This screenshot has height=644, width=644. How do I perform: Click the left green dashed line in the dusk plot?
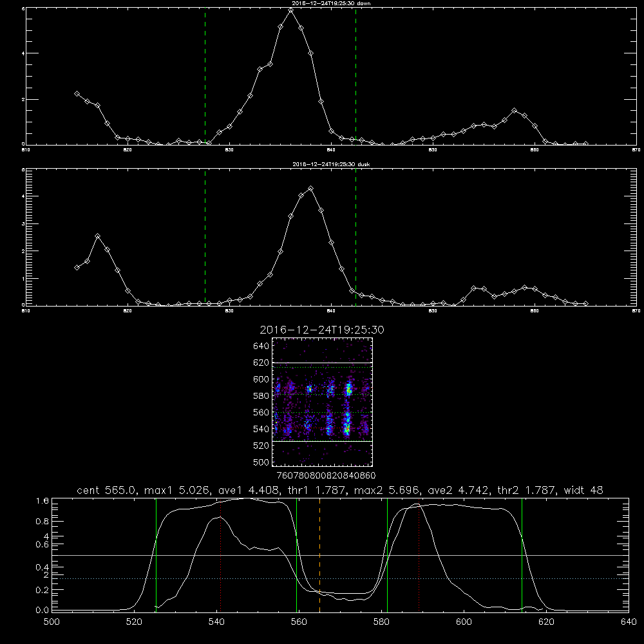pyautogui.click(x=205, y=237)
